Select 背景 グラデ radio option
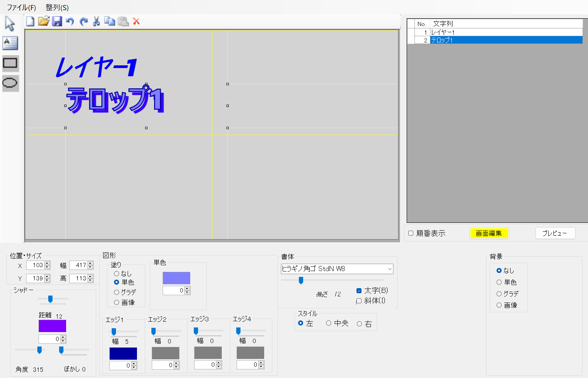The width and height of the screenshot is (588, 378). coord(499,294)
